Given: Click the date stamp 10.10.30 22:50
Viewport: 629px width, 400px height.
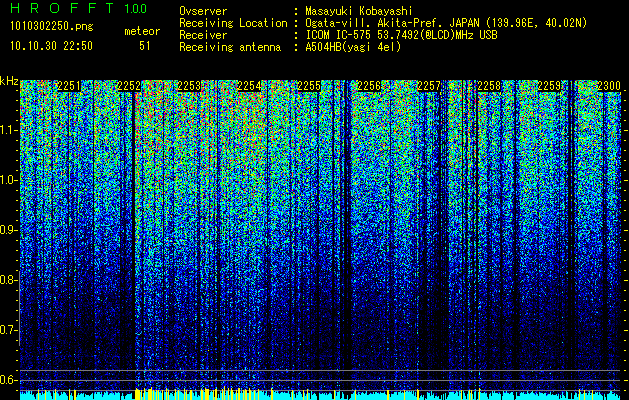Looking at the screenshot, I should coord(51,46).
